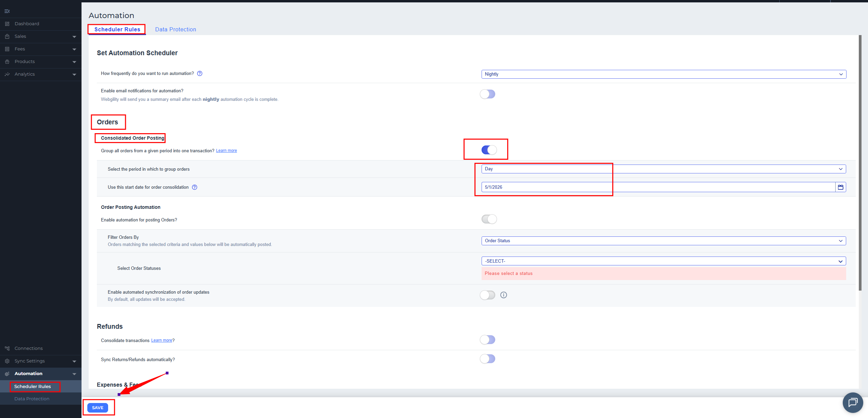The image size is (868, 418).
Task: Click the vertical scrollbar of the settings panel
Action: click(x=860, y=163)
